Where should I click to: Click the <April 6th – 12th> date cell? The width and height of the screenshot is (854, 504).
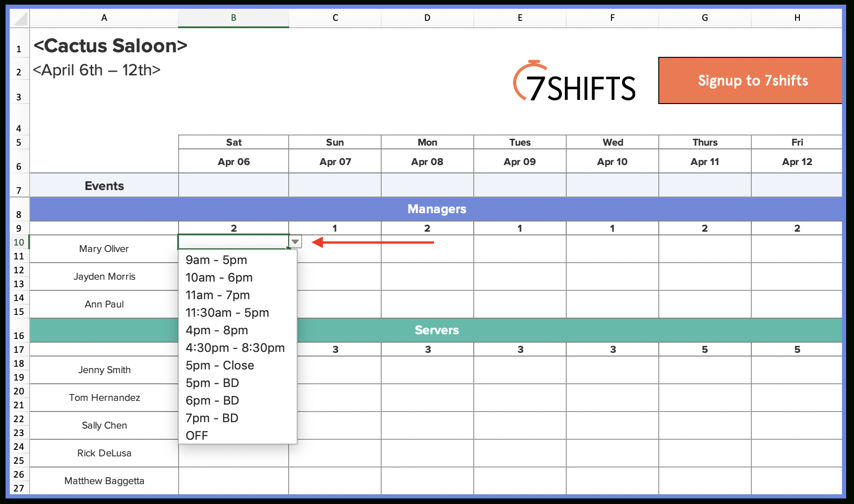tap(97, 70)
